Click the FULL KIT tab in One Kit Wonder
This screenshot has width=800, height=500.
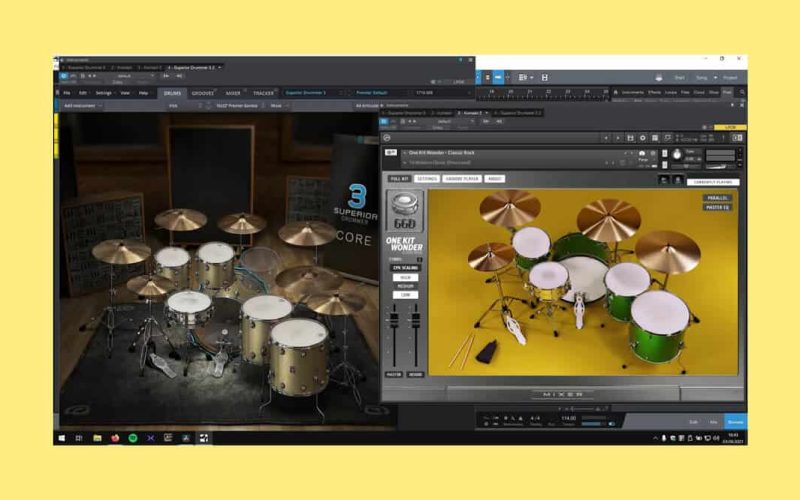click(x=399, y=179)
